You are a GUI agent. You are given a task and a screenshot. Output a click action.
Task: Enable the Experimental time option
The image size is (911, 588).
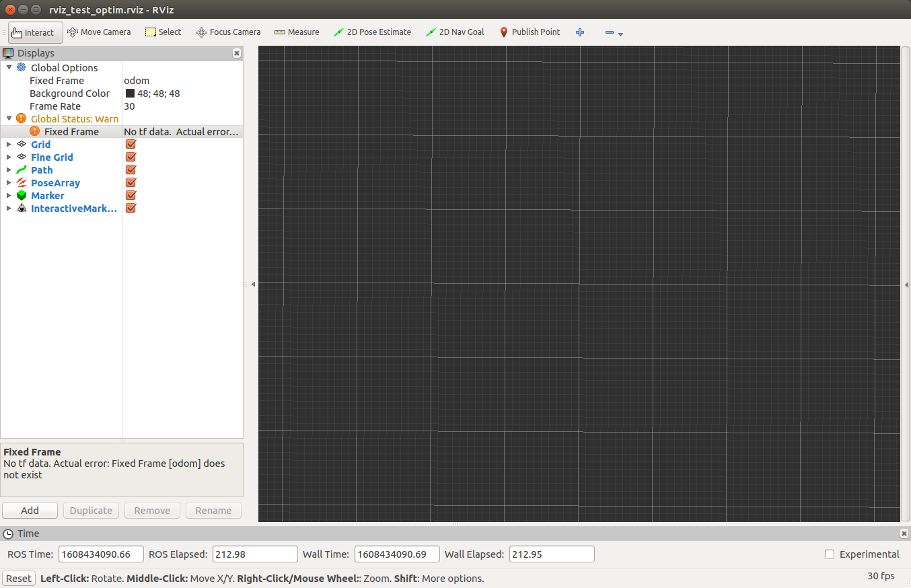[829, 554]
